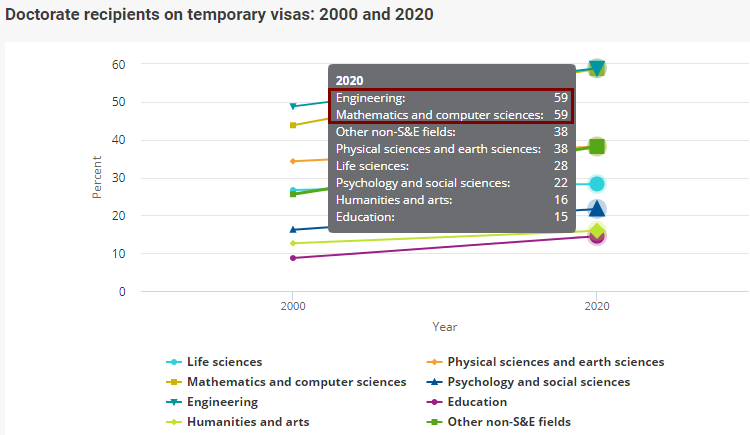Screen dimensions: 750x435
Task: Click the Other non-S&E 2020 green square point
Action: [x=597, y=147]
